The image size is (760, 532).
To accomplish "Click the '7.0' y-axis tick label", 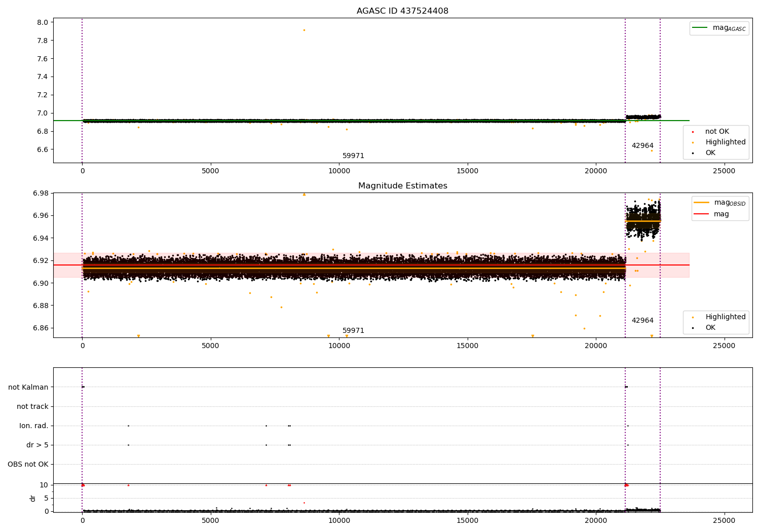I will click(43, 113).
